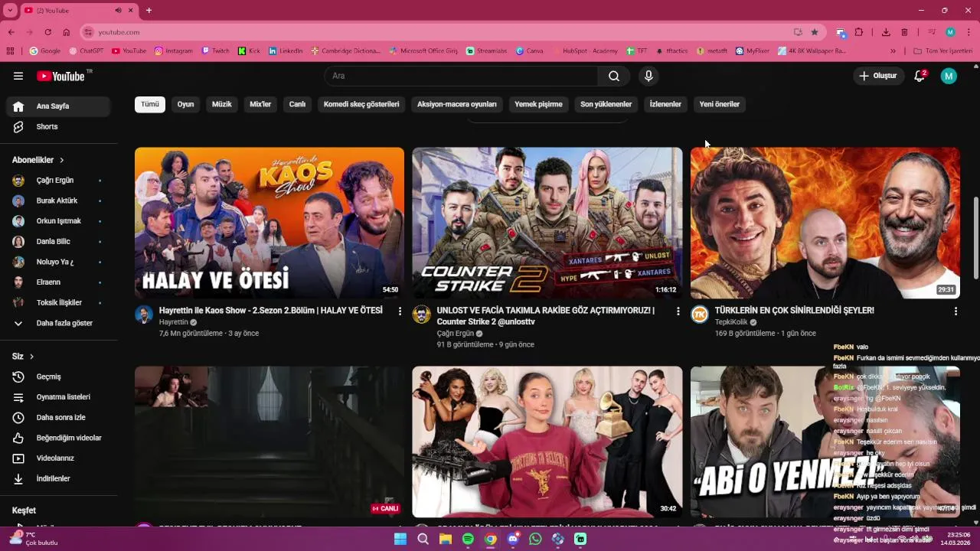Viewport: 980px width, 551px height.
Task: Select the Oyun filter chip
Action: [x=185, y=104]
